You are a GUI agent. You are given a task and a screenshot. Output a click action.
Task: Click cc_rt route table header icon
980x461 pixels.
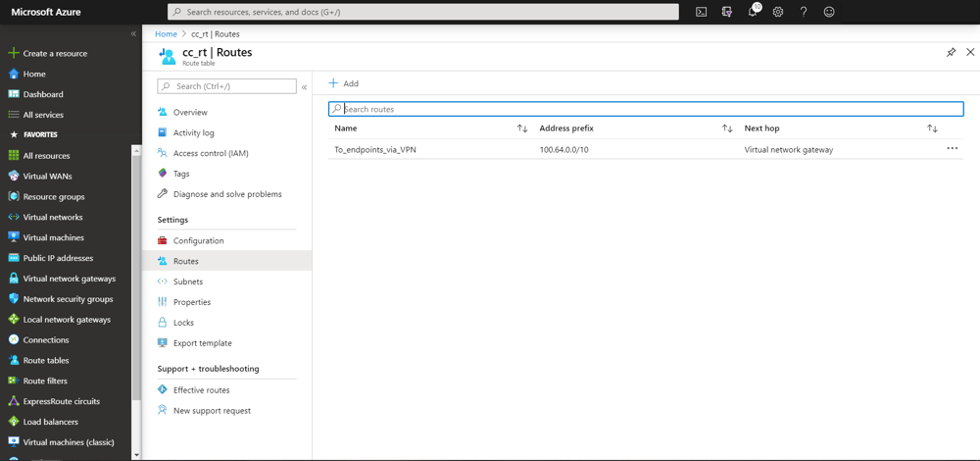coord(169,56)
